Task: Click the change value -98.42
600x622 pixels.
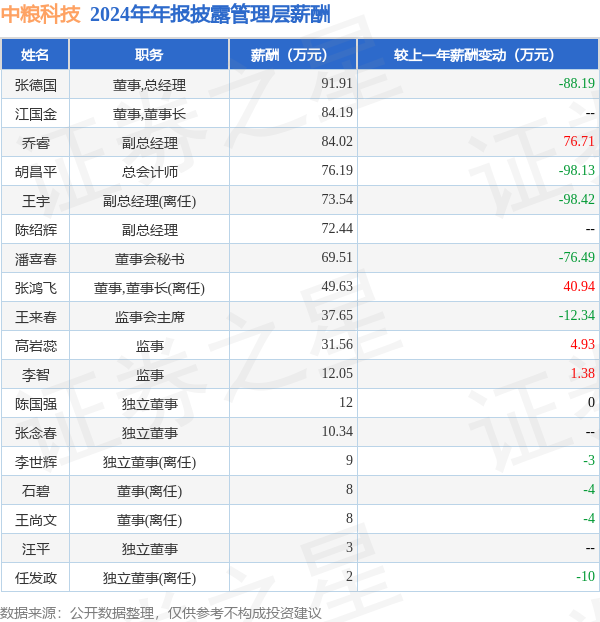Action: (577, 199)
